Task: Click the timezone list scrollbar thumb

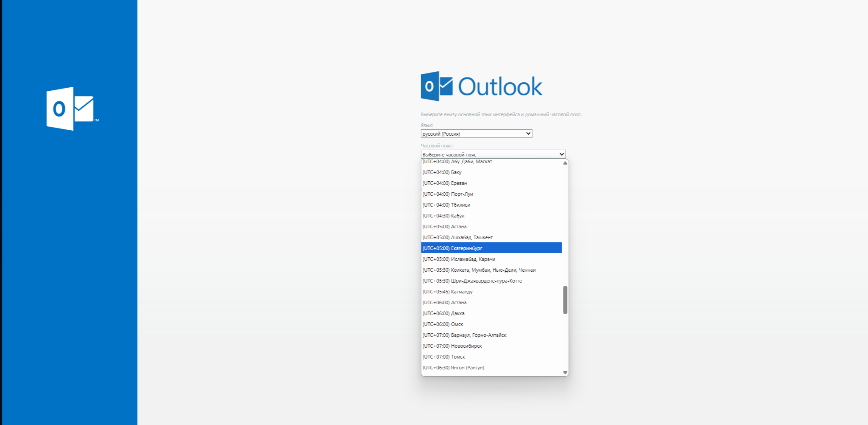Action: pos(565,300)
